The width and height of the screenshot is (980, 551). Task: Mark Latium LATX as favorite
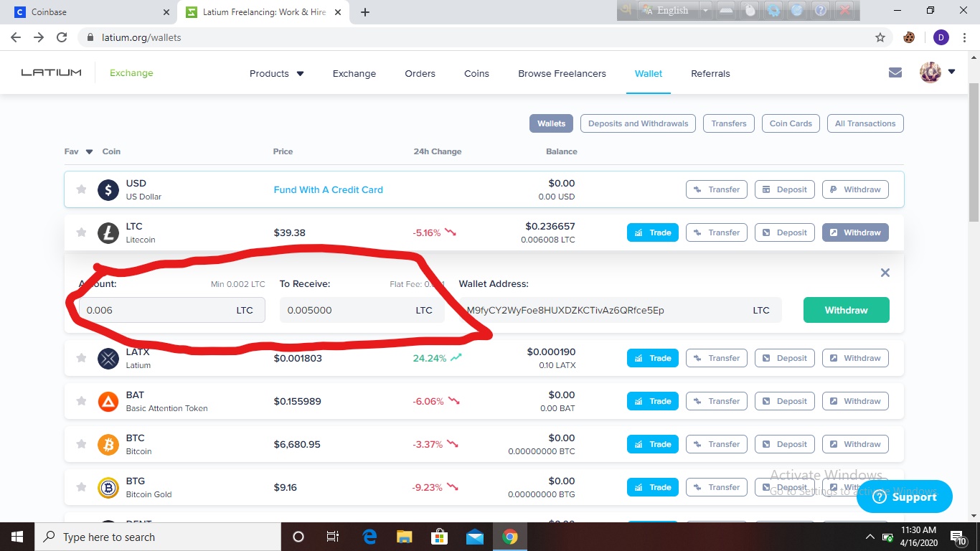click(82, 358)
